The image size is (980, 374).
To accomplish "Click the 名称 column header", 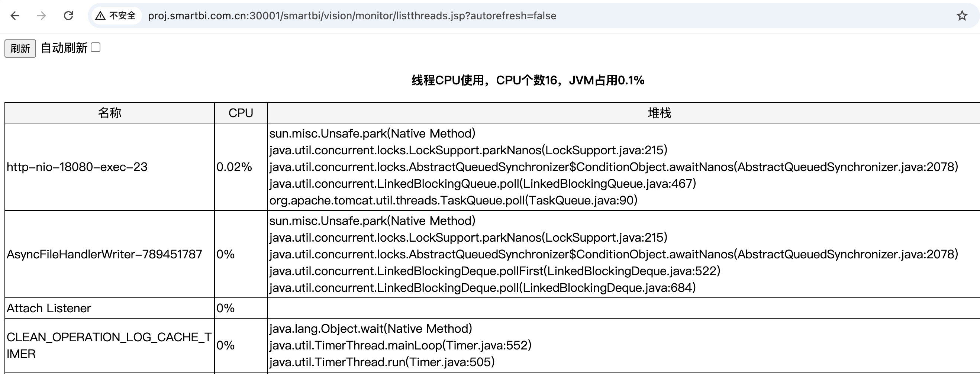I will tap(110, 113).
